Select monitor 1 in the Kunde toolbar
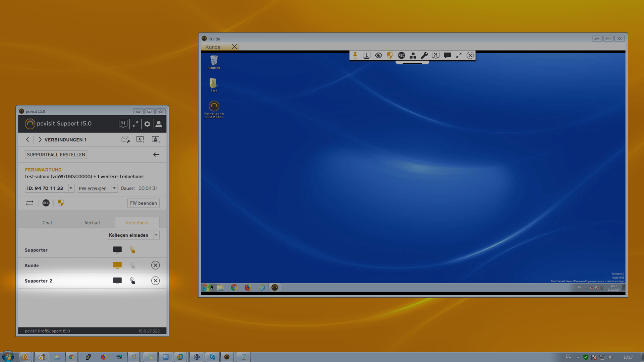644x362 pixels. [367, 55]
